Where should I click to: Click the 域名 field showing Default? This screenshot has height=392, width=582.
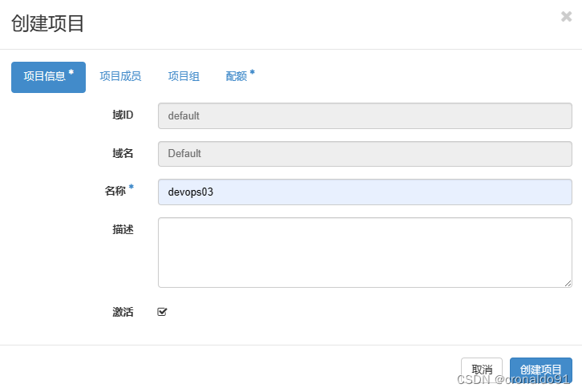(365, 154)
